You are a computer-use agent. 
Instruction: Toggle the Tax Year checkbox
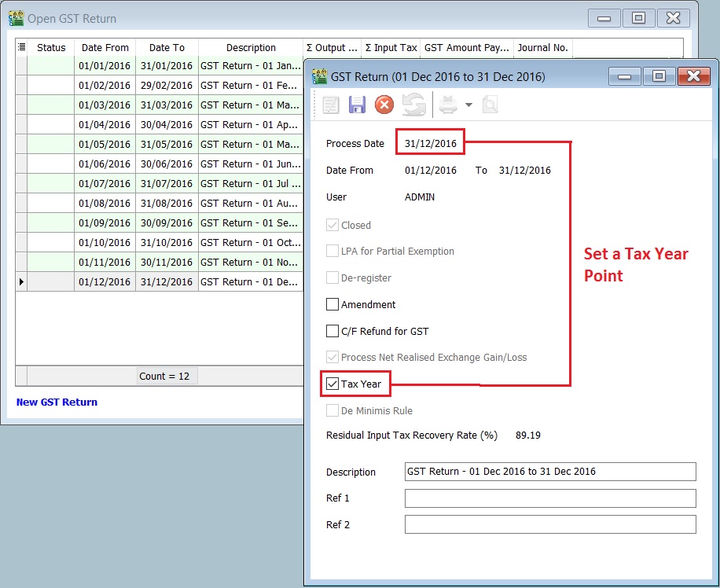point(332,384)
